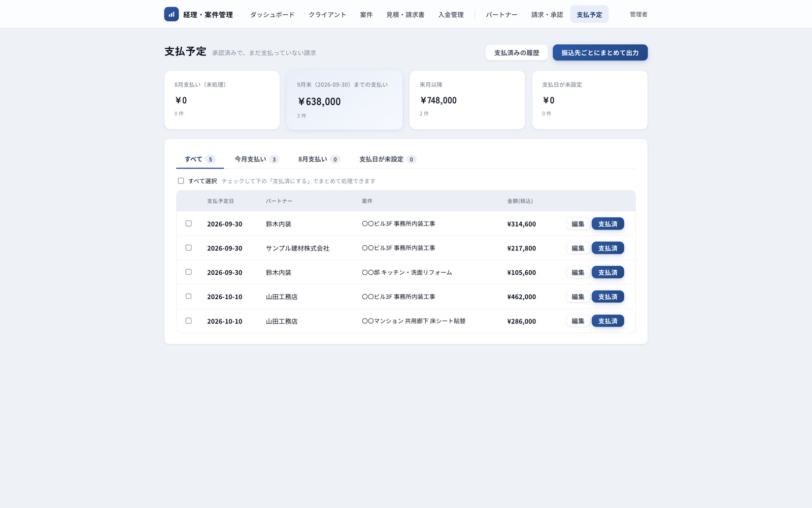812x508 pixels.
Task: Mark 山田工務店 ¥286,000 as 支払済
Action: 607,321
